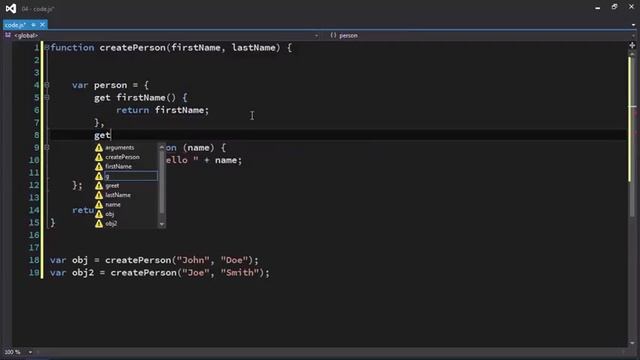Click 'return firstName;' on line 6
640x360 pixels.
(x=162, y=110)
